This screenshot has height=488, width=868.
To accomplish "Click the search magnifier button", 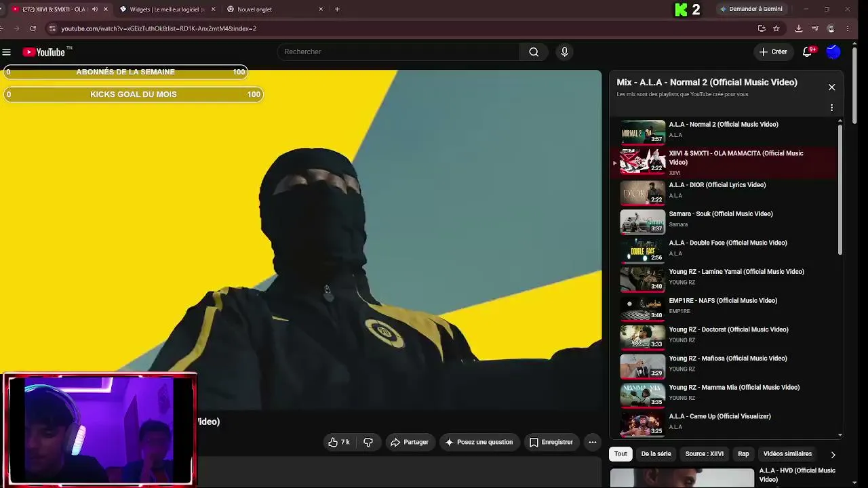I will [x=534, y=52].
